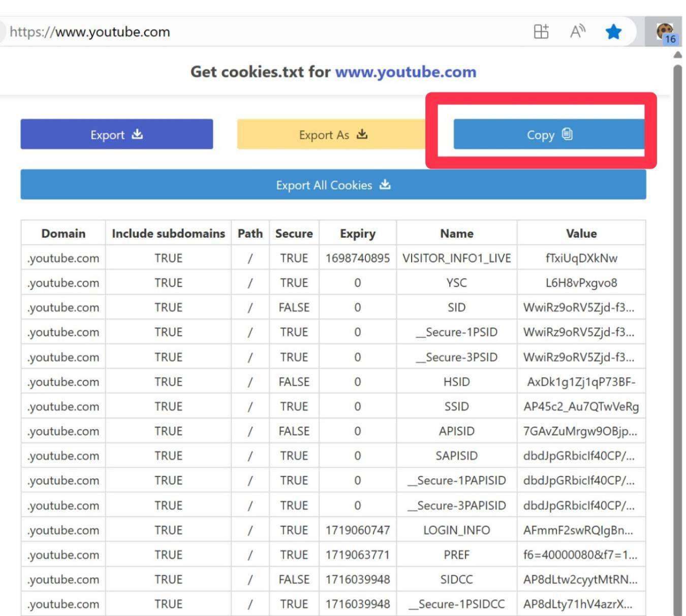Viewport: 686px width, 616px height.
Task: Select the LOGIN_INFO cookie name cell
Action: [457, 530]
